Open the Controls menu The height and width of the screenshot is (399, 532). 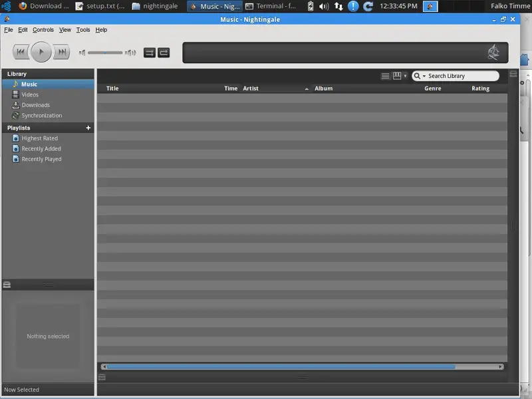pos(43,30)
